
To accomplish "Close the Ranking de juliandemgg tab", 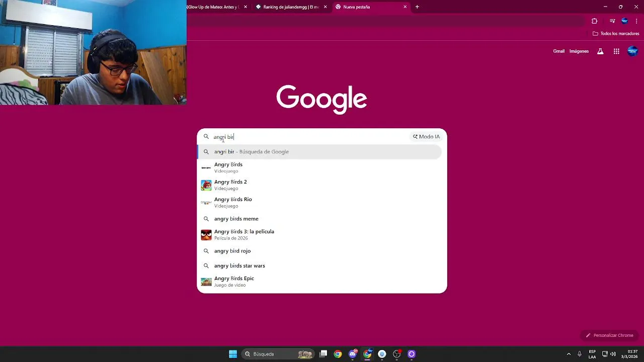I will [x=325, y=7].
